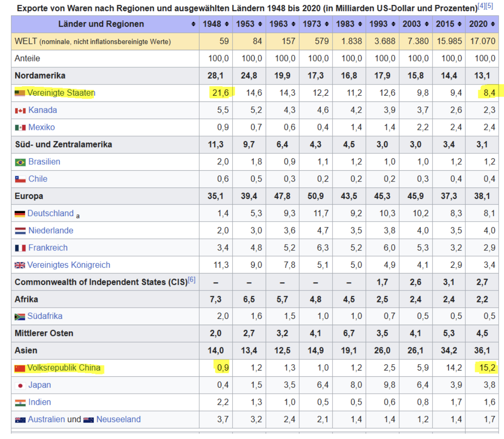Click the United Kingdom flag icon

pos(20,265)
